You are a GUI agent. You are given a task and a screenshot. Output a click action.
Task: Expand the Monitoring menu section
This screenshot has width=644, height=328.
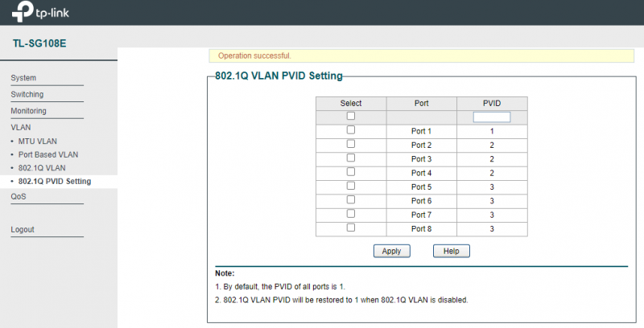tap(28, 111)
